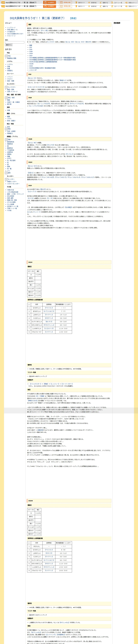Expand the 武器 equipment category
Viewport: 138px width, 644px height.
[6, 140]
